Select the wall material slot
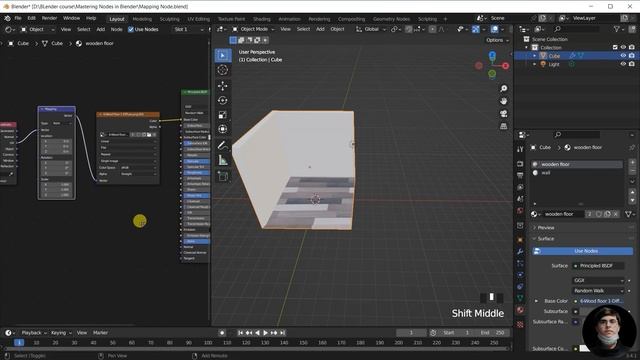640x360 pixels. (577, 173)
